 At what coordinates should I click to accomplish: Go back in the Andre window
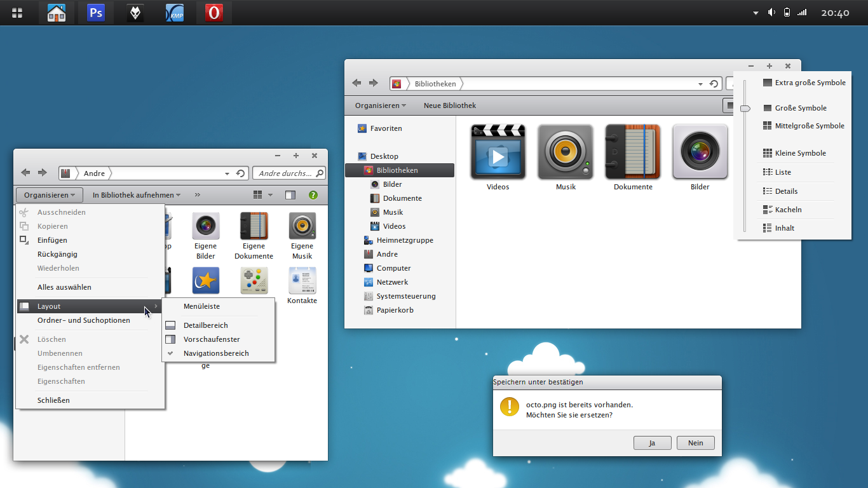click(x=25, y=173)
